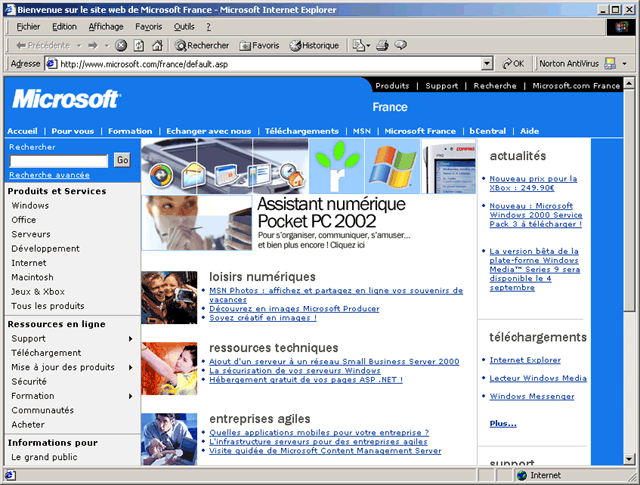Expand the Formation submenu arrow in sidebar

131,396
